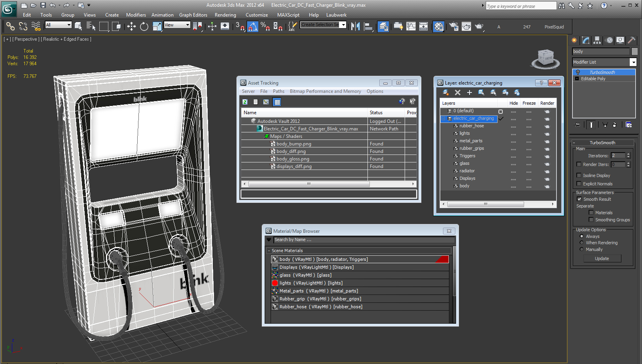Click Status column header in Asset Tracking
The image size is (642, 364).
tap(386, 113)
